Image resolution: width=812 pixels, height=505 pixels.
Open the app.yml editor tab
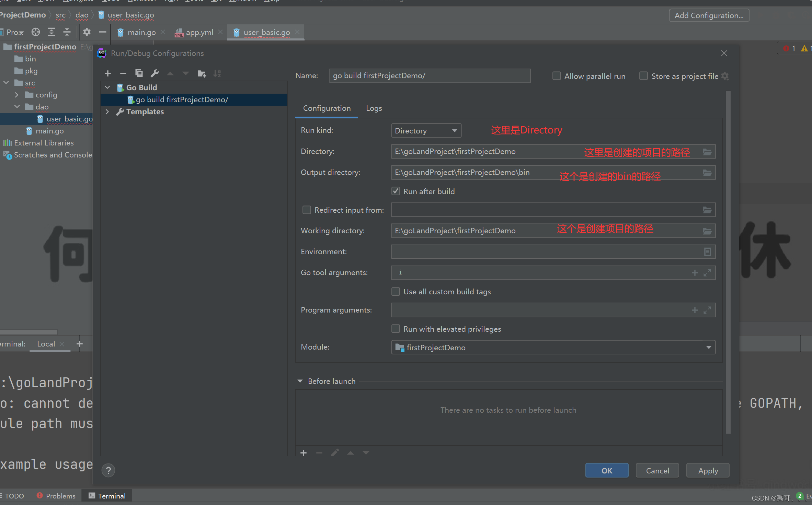(199, 33)
